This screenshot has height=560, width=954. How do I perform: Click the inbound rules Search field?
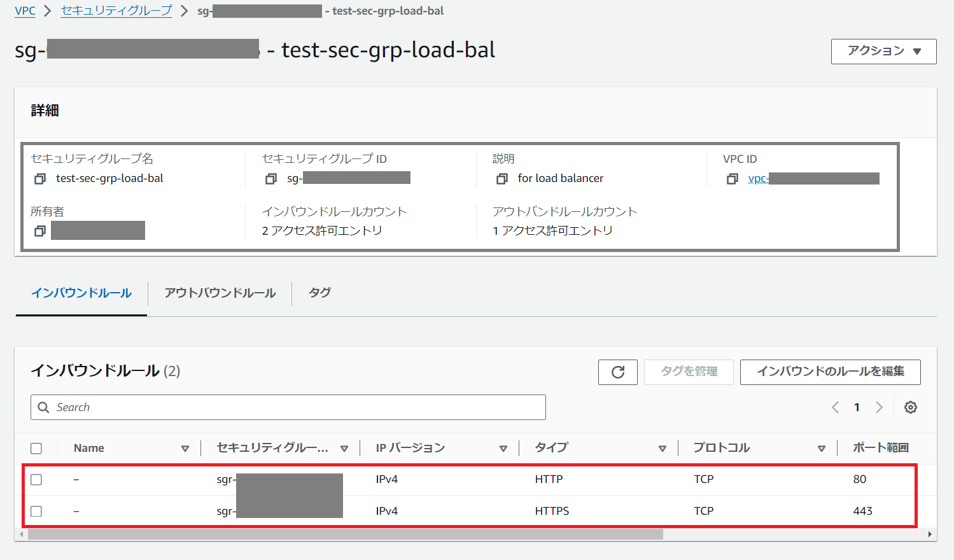[x=293, y=407]
